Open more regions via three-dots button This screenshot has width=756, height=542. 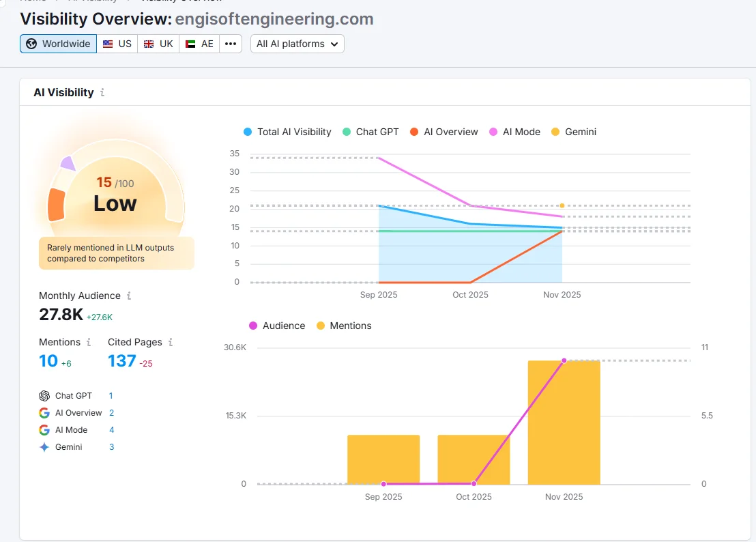[x=231, y=44]
